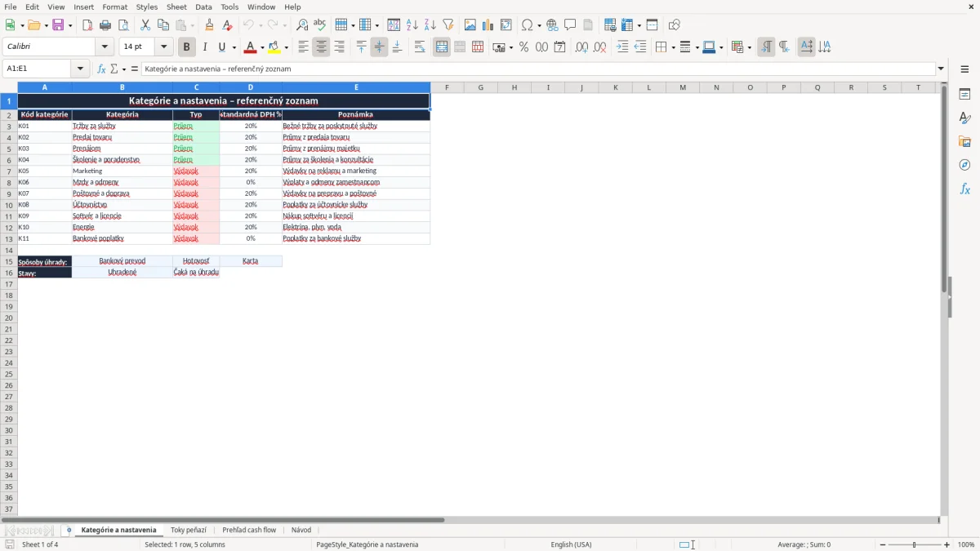Open the Font Size dropdown arrow
Viewport: 980px width, 551px height.
(x=163, y=47)
